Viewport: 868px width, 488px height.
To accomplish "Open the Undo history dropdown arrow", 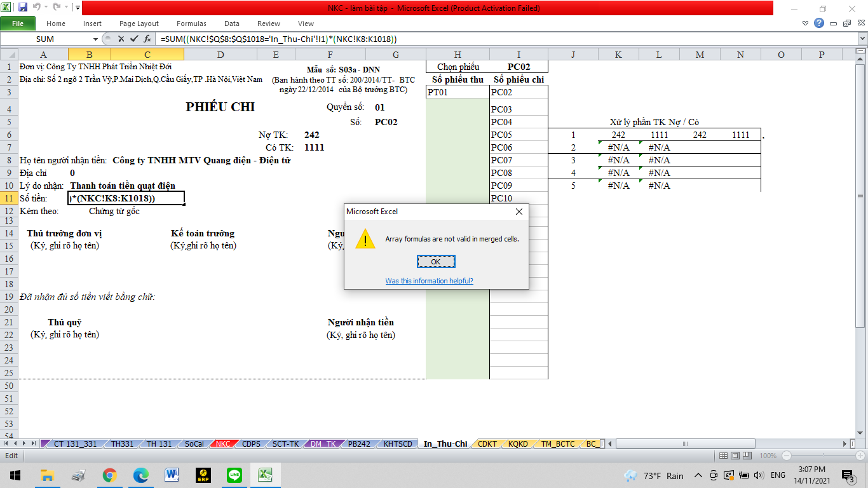I will (x=45, y=8).
